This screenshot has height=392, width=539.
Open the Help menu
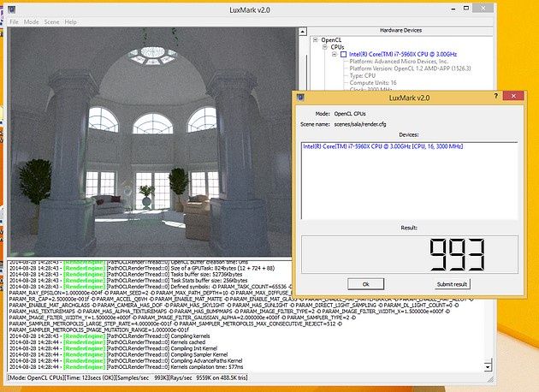pyautogui.click(x=70, y=21)
